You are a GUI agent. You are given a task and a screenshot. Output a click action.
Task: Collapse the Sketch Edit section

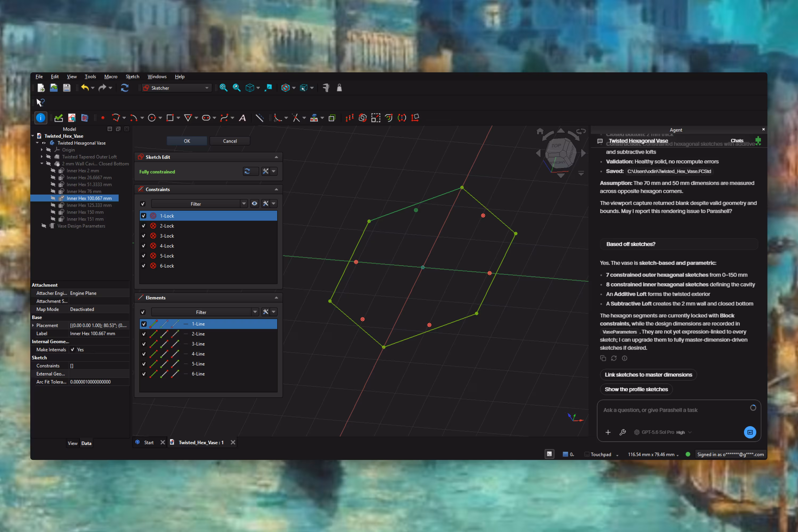tap(277, 157)
